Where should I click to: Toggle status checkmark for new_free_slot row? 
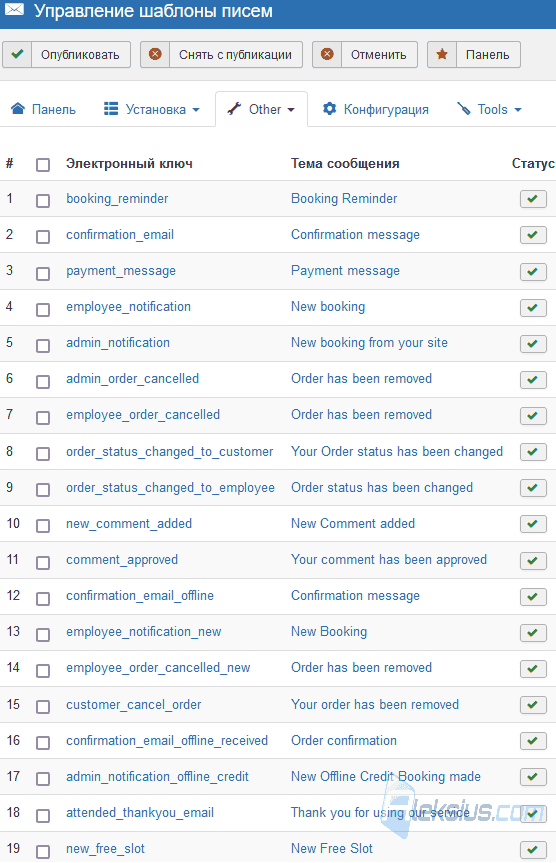[533, 849]
